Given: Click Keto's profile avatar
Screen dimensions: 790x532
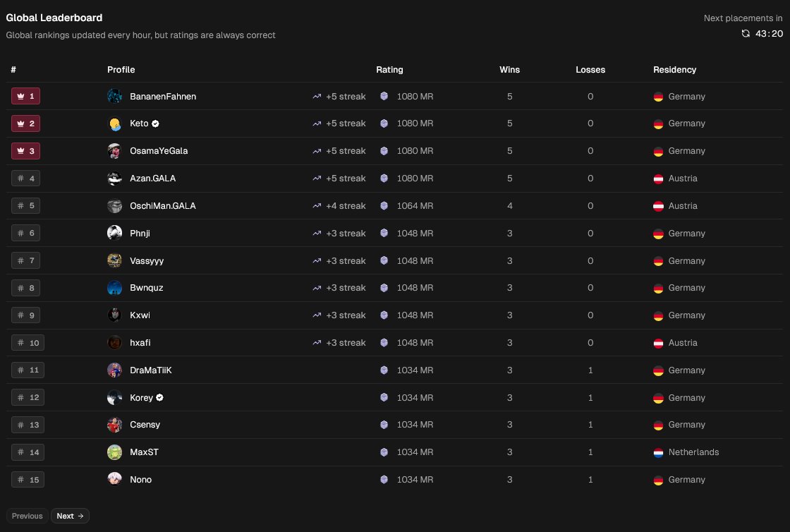Looking at the screenshot, I should pos(114,123).
